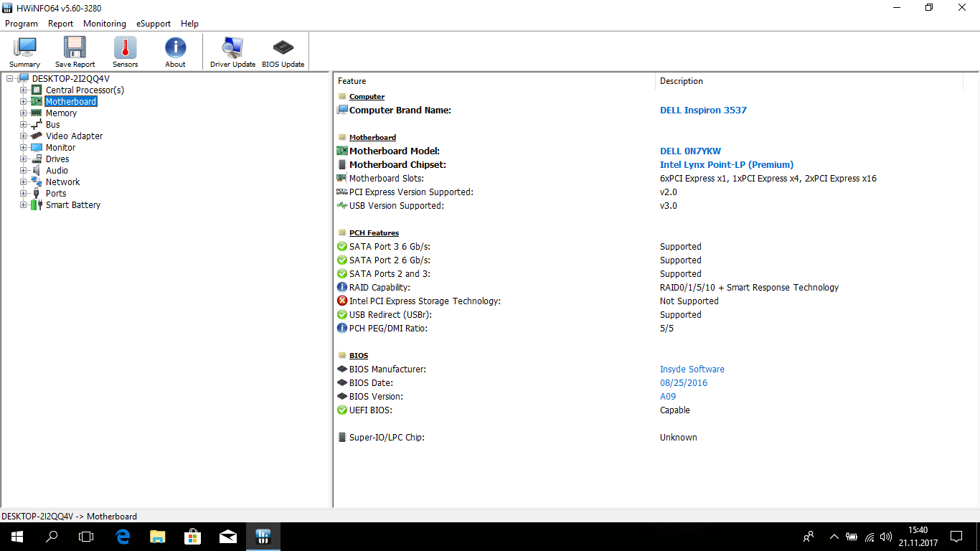Expand the Drives tree node
This screenshot has height=551, width=980.
coord(24,159)
